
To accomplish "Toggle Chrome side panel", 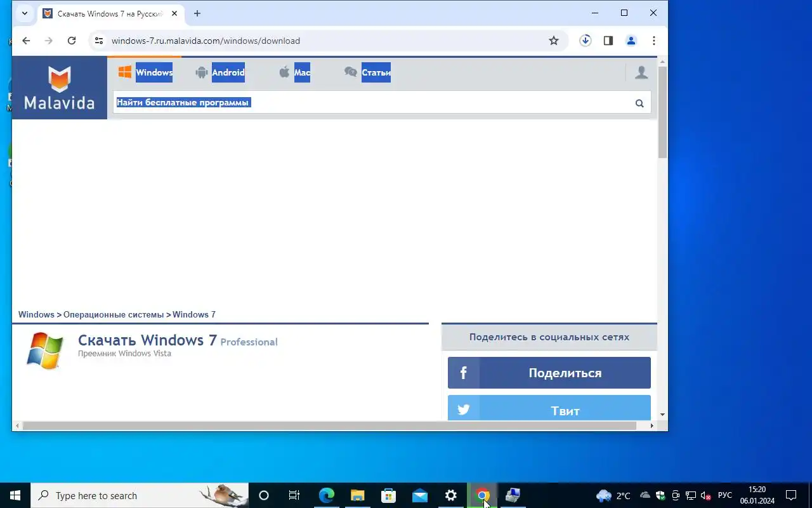I will pos(608,41).
